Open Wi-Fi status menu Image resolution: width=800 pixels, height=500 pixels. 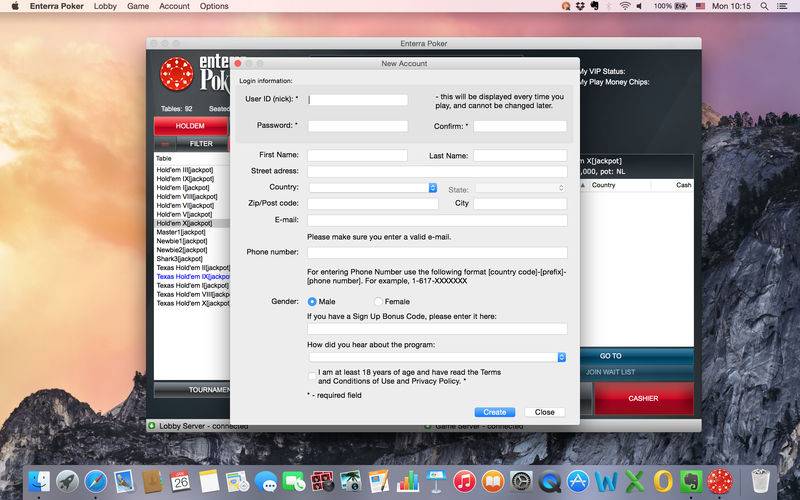(x=624, y=6)
